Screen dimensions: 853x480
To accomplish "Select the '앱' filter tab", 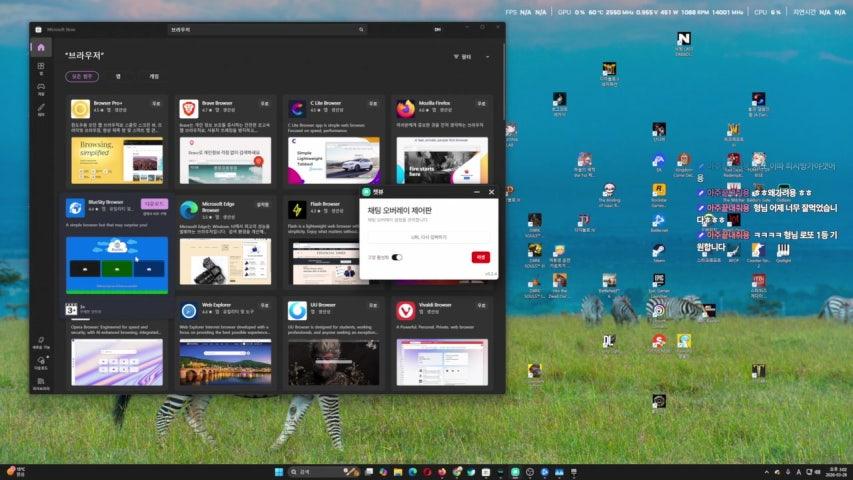I will pos(118,76).
